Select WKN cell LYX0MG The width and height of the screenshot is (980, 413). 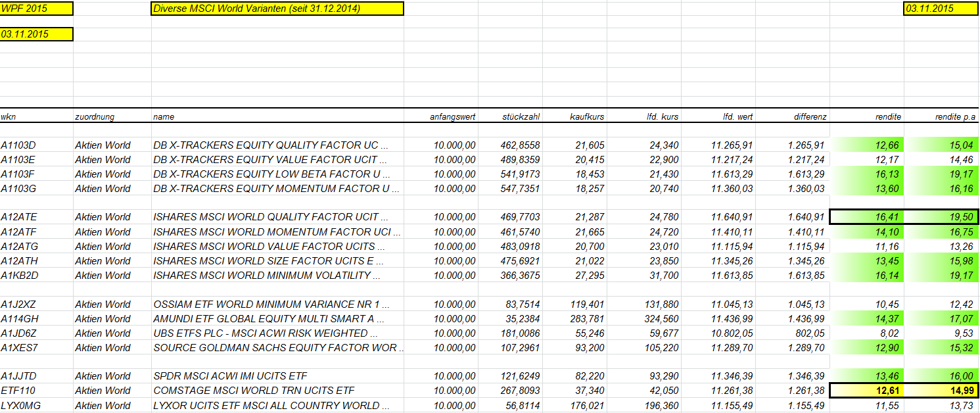coord(37,405)
